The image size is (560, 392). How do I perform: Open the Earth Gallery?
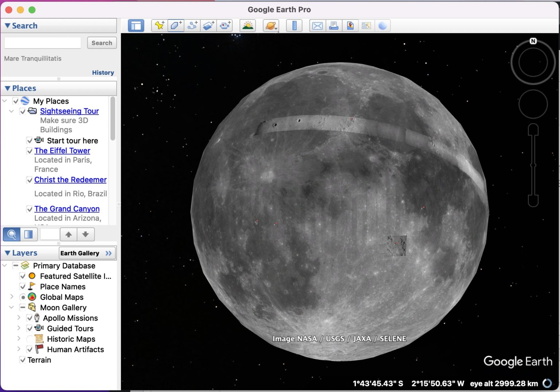click(86, 253)
